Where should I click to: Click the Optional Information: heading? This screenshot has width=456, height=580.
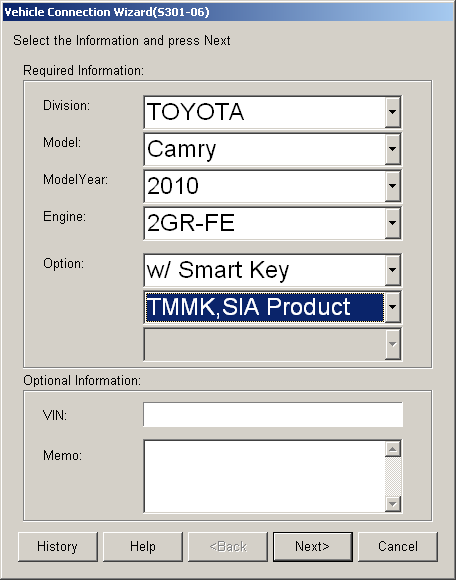point(82,381)
